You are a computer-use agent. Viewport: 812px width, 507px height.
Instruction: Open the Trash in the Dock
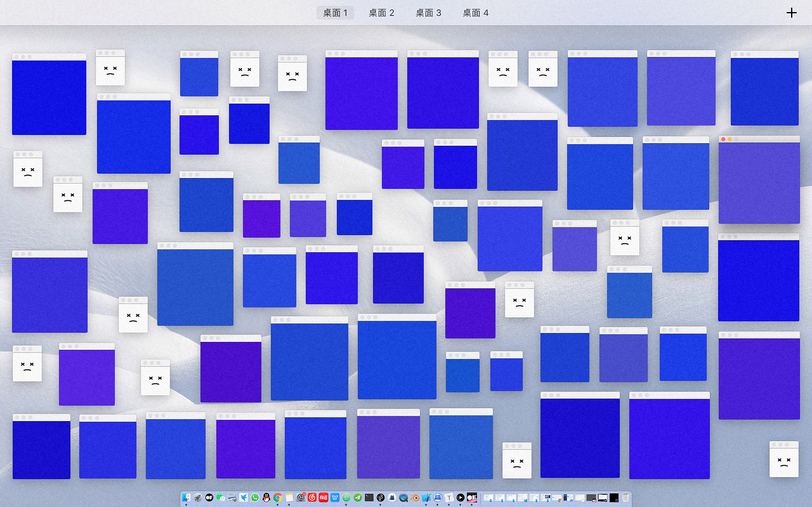click(625, 497)
